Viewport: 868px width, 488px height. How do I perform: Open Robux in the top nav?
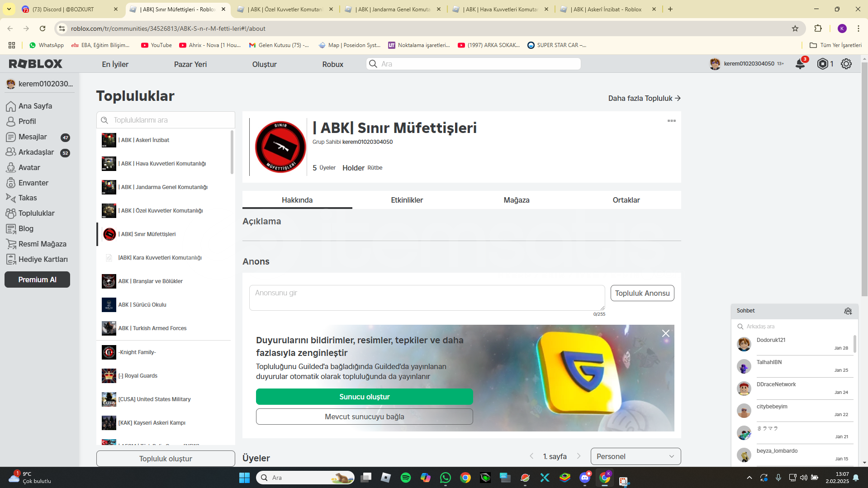(x=333, y=64)
